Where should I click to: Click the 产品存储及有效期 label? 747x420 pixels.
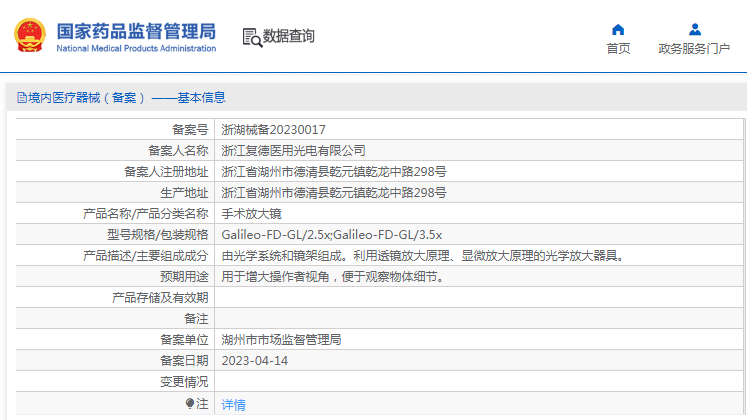[160, 298]
